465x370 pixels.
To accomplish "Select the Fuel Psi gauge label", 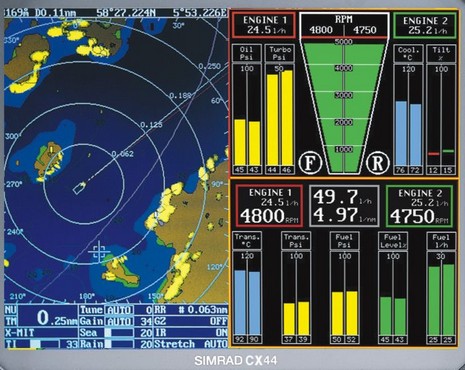I will [x=344, y=241].
